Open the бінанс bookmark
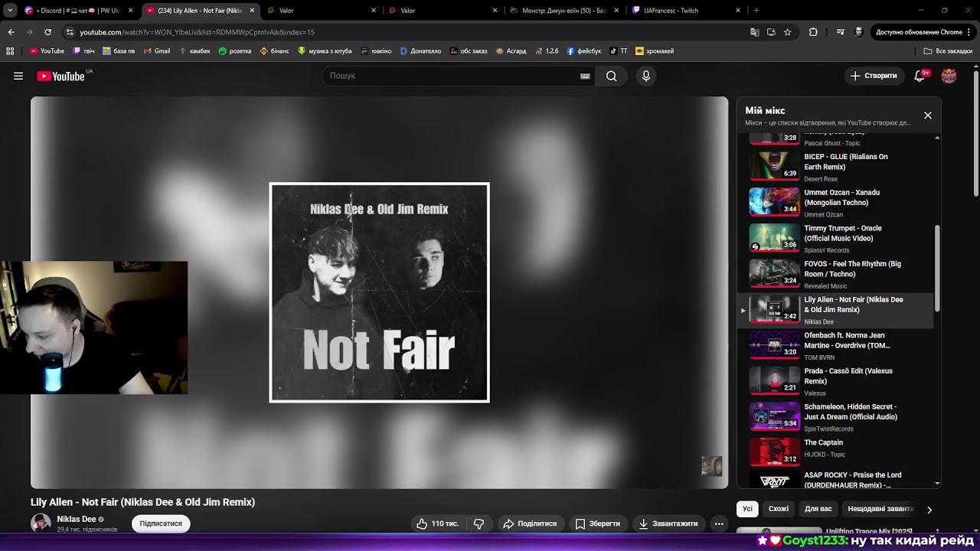 coord(275,51)
